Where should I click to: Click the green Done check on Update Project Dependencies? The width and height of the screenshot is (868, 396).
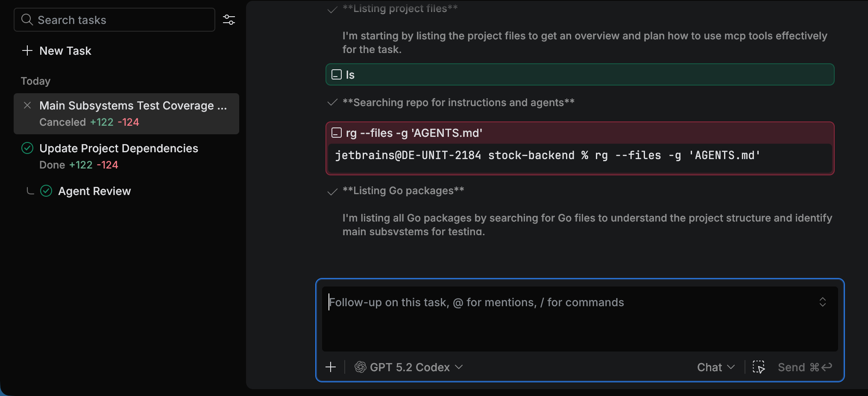click(x=27, y=148)
